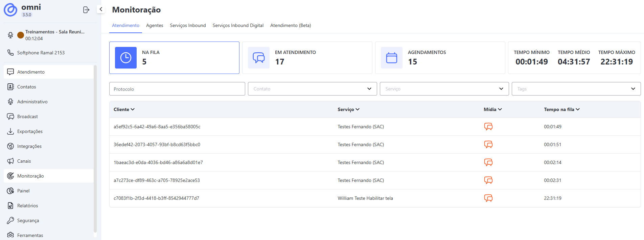
Task: Select the Agendamentos summary card
Action: (x=440, y=58)
